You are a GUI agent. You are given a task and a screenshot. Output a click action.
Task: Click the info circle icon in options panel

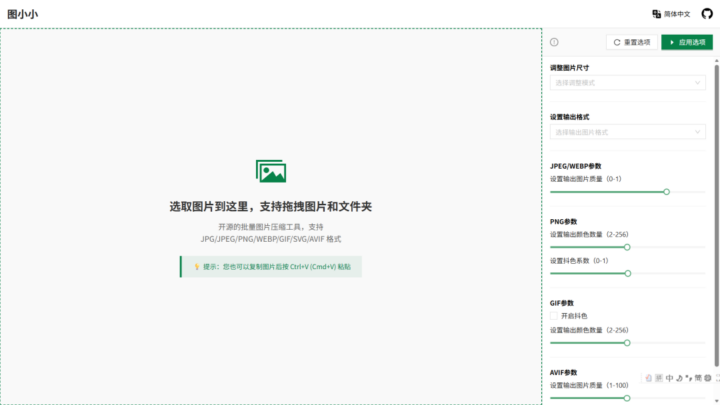tap(554, 42)
